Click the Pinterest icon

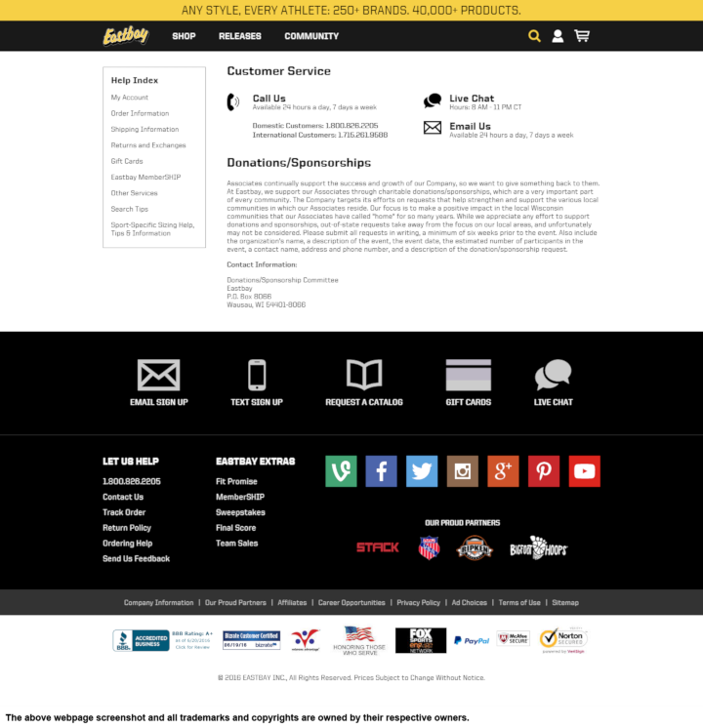543,471
